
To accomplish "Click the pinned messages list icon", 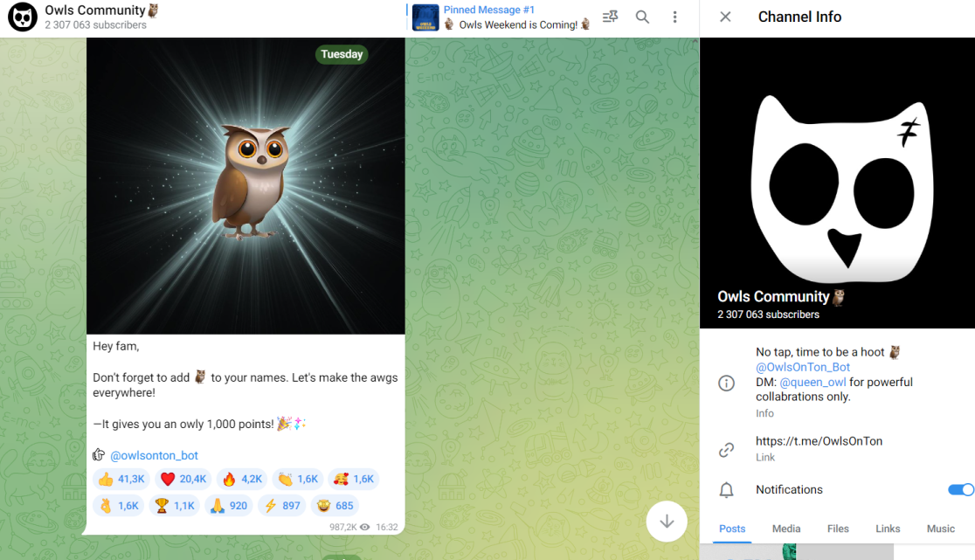I will click(610, 17).
